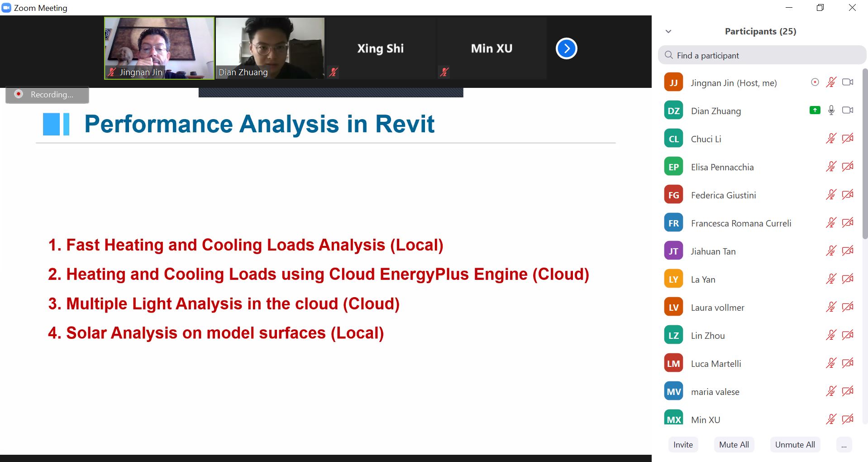Toggle Jingnan Jin's camera in participant list
This screenshot has height=462, width=868.
[847, 82]
